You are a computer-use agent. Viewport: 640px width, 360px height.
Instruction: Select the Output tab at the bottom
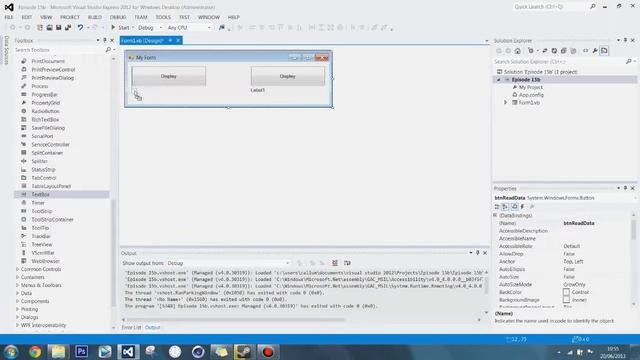click(152, 327)
